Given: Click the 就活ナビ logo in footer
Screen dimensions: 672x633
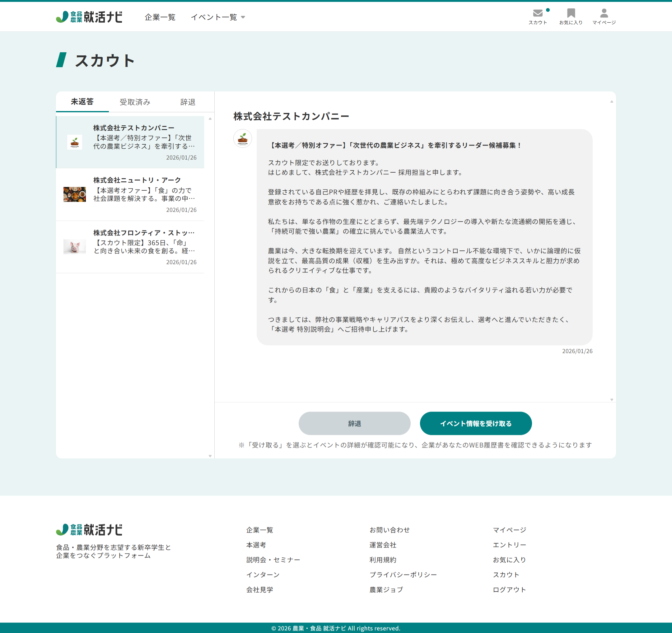Looking at the screenshot, I should click(89, 530).
